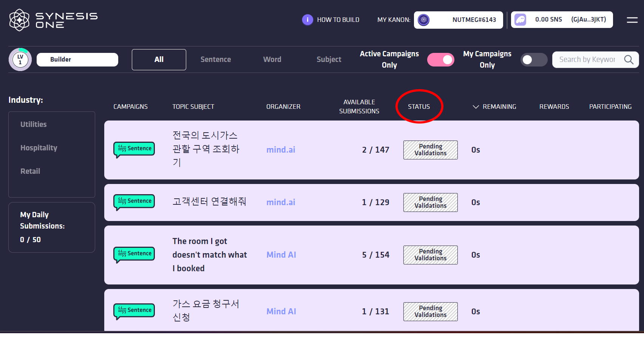
Task: Click the purple Phantom wallet icon
Action: click(520, 20)
